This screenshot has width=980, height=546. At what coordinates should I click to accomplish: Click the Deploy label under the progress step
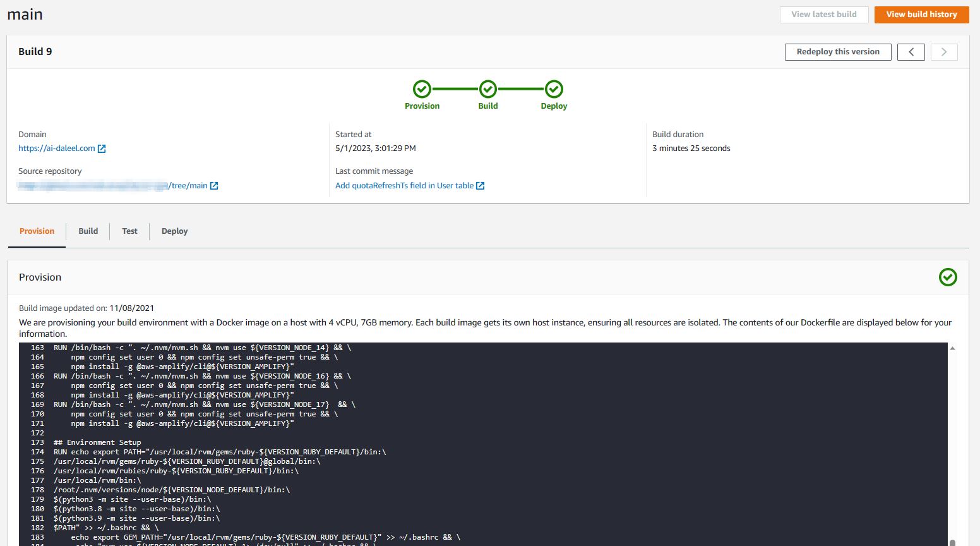[554, 106]
